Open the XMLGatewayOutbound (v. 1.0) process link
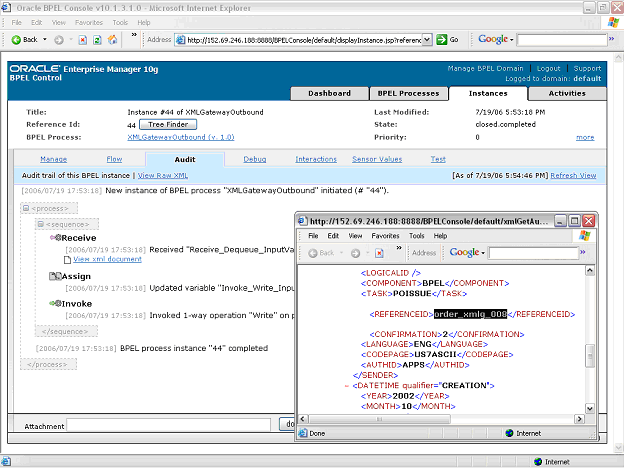 tap(181, 137)
